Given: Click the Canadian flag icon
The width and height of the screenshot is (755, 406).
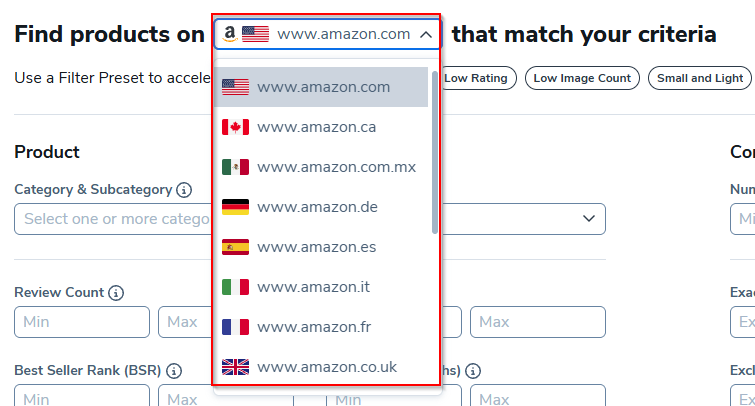Looking at the screenshot, I should (235, 127).
